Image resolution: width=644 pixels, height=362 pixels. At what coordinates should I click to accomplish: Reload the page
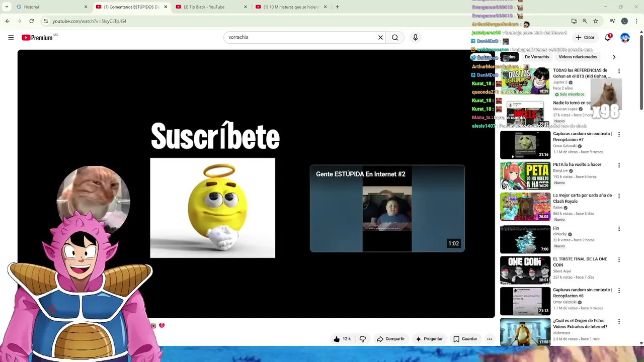(31, 21)
